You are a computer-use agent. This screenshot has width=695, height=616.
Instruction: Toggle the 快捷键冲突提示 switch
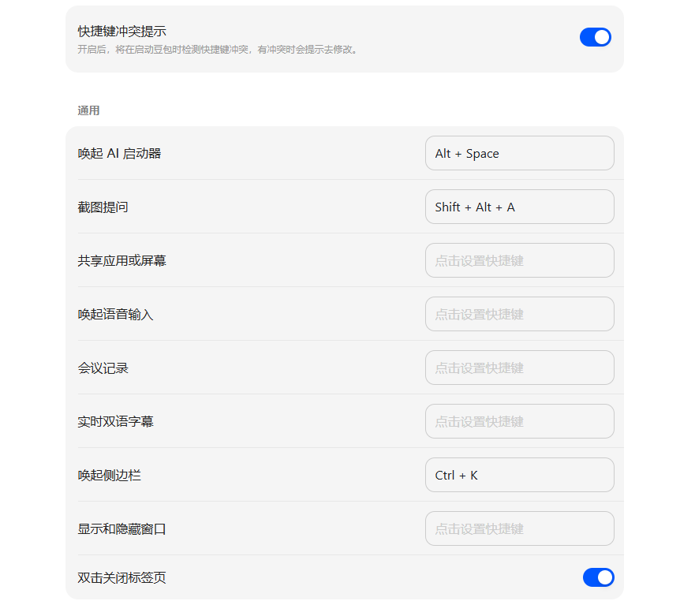pyautogui.click(x=595, y=37)
